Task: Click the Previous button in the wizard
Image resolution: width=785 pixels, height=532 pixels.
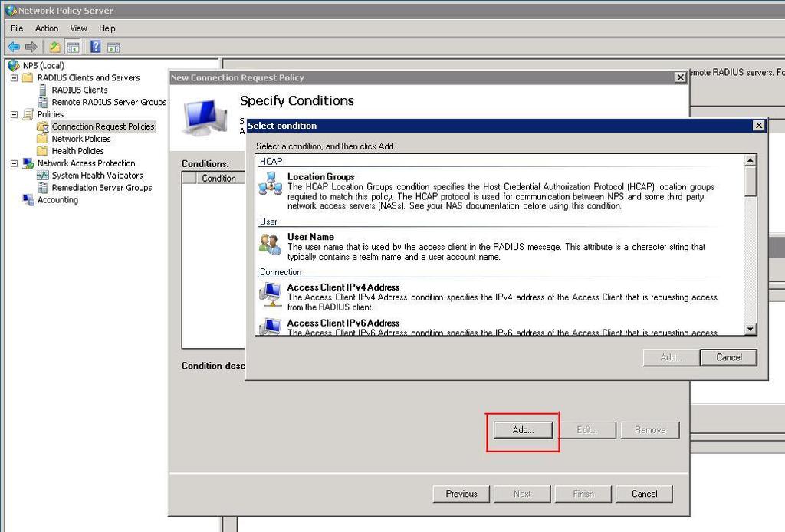Action: click(x=461, y=494)
